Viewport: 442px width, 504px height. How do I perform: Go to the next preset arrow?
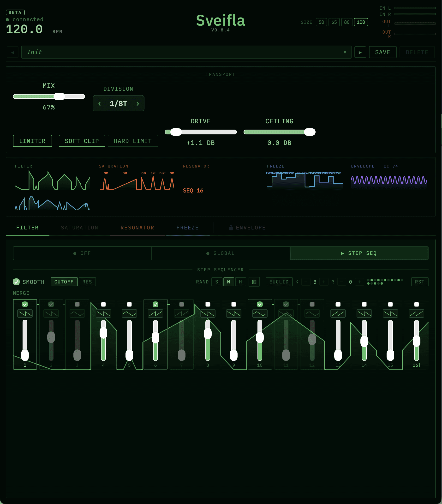coord(360,52)
